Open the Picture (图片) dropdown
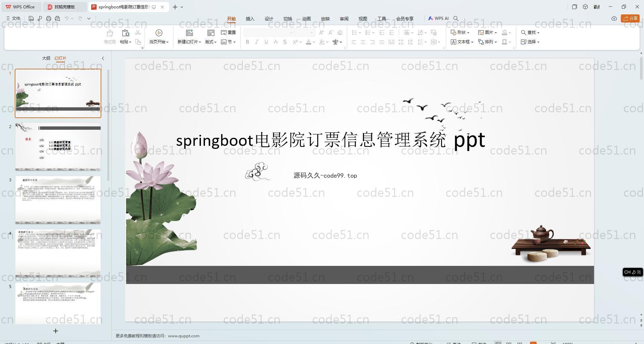 (x=487, y=33)
